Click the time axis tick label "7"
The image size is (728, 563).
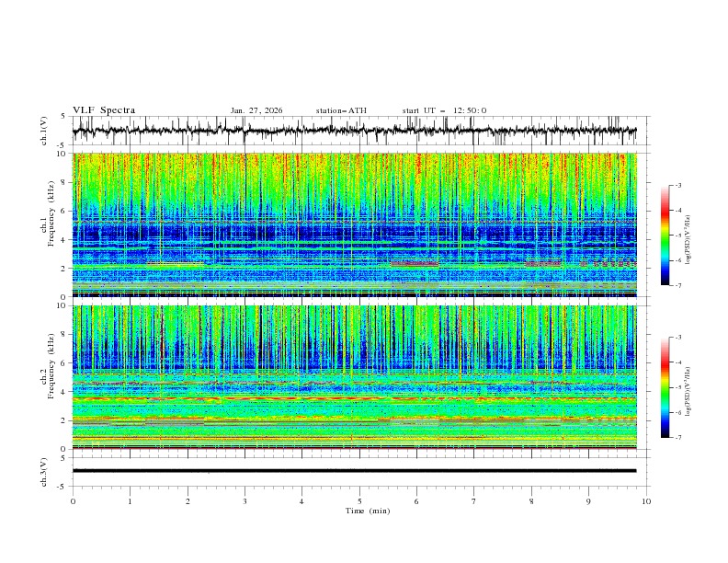pos(473,501)
